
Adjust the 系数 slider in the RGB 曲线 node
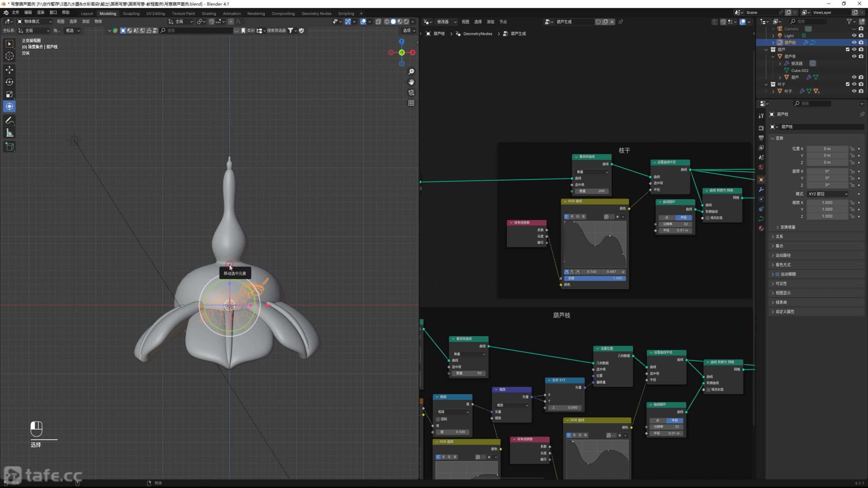pos(595,278)
